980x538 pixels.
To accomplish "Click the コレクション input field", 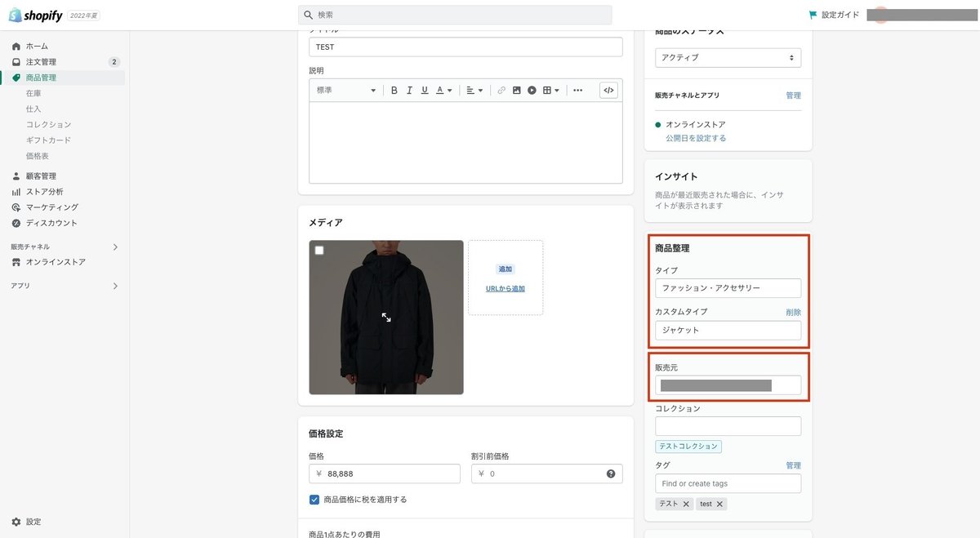I will point(728,426).
